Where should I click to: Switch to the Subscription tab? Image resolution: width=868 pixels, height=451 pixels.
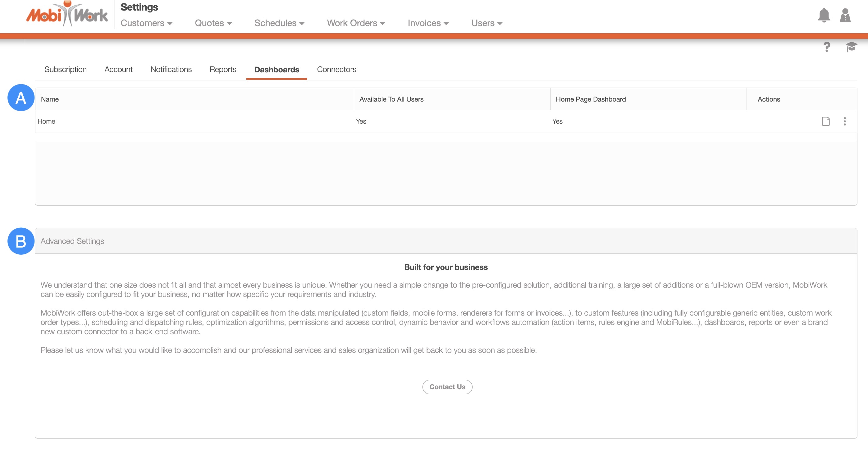pos(65,69)
